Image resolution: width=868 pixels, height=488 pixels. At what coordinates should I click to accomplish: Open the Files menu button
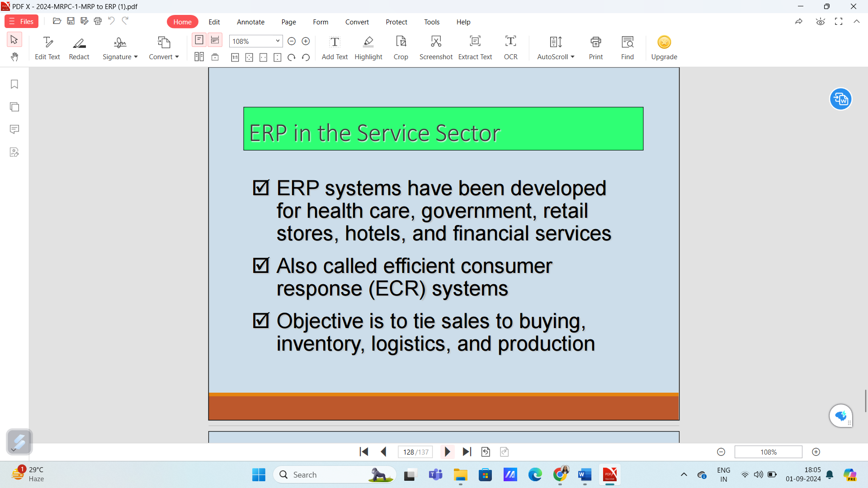pyautogui.click(x=21, y=22)
